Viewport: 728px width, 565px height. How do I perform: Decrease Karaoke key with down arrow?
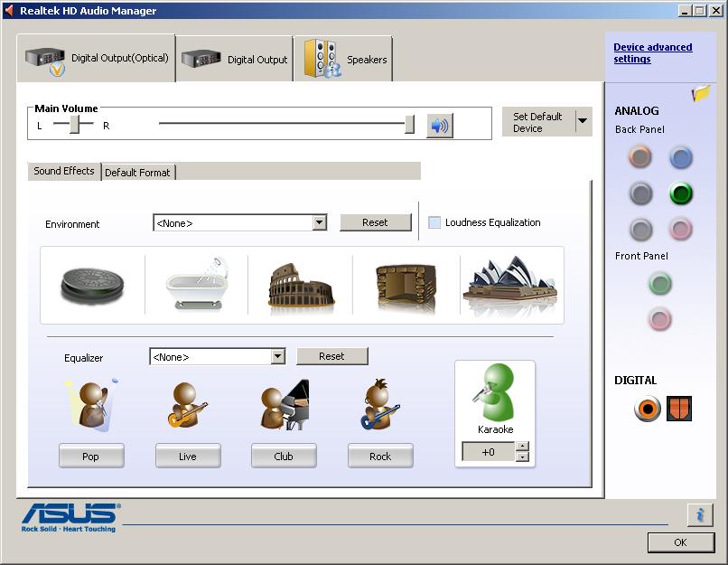coord(522,457)
